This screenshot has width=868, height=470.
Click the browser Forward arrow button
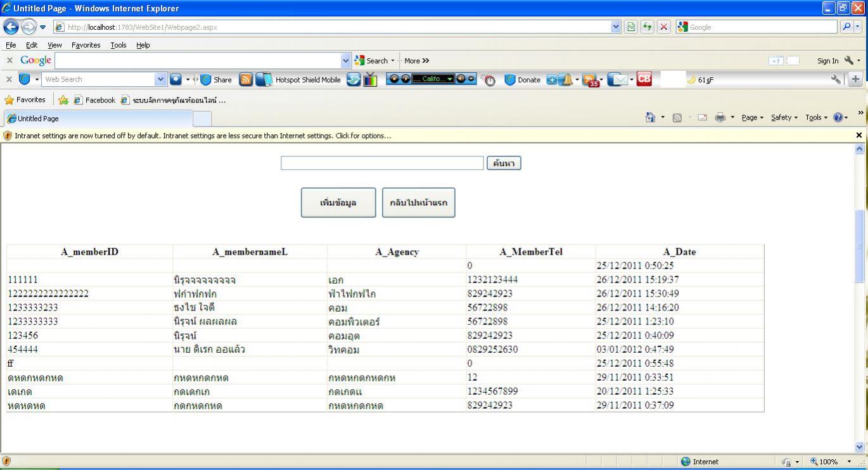[x=29, y=27]
